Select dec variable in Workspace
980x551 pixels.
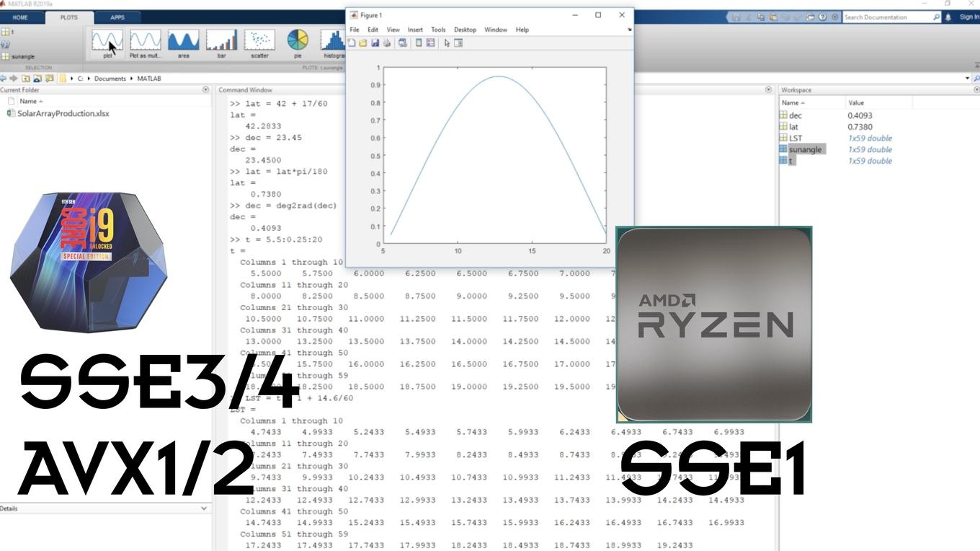(x=796, y=115)
